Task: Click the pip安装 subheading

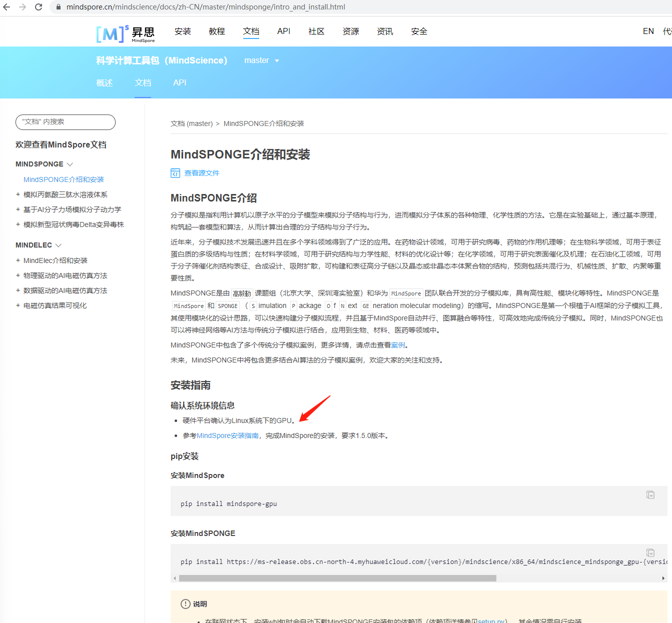Action: tap(185, 456)
